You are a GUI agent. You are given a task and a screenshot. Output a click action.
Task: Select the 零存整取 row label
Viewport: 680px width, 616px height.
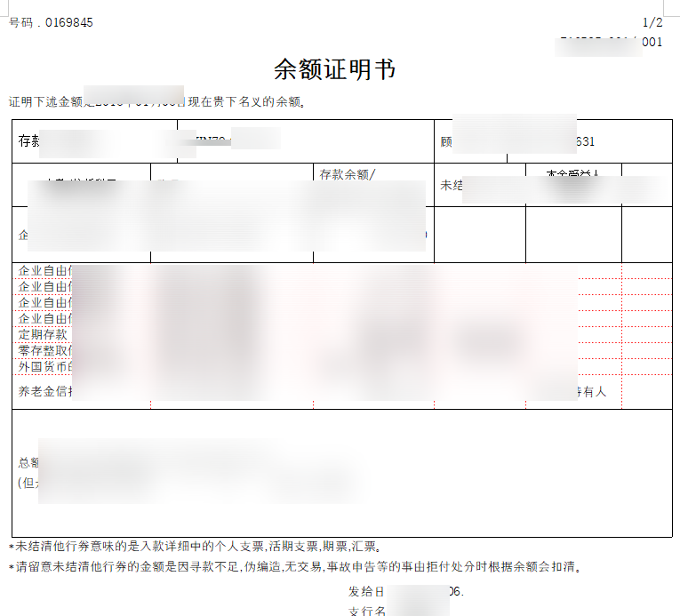(x=45, y=350)
